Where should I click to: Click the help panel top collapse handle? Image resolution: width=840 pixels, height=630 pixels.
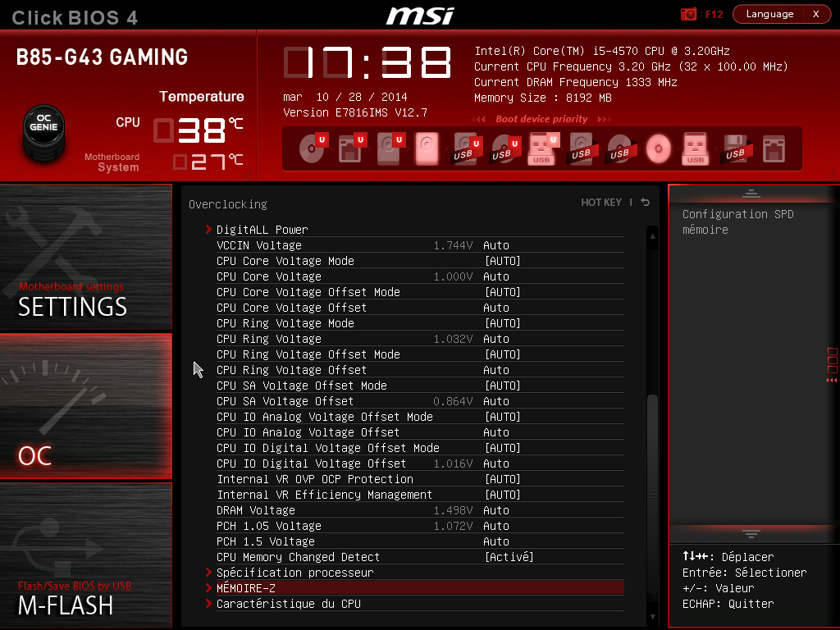[x=751, y=194]
